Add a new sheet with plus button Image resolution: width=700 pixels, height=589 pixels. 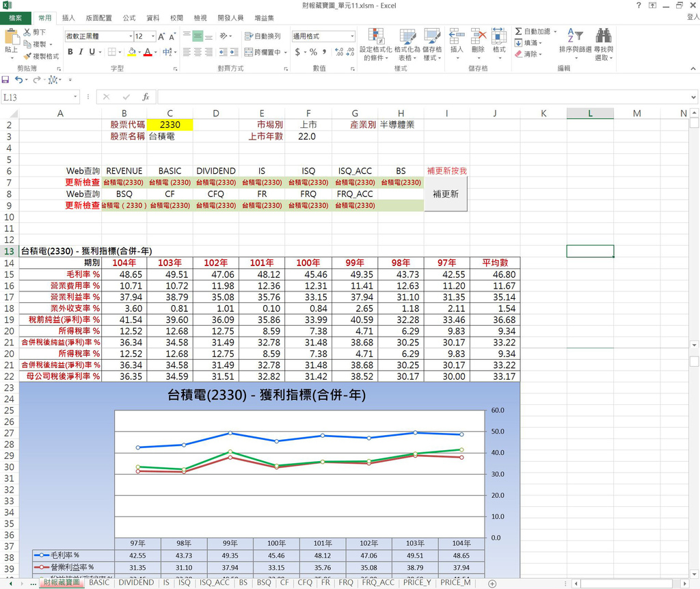(492, 584)
